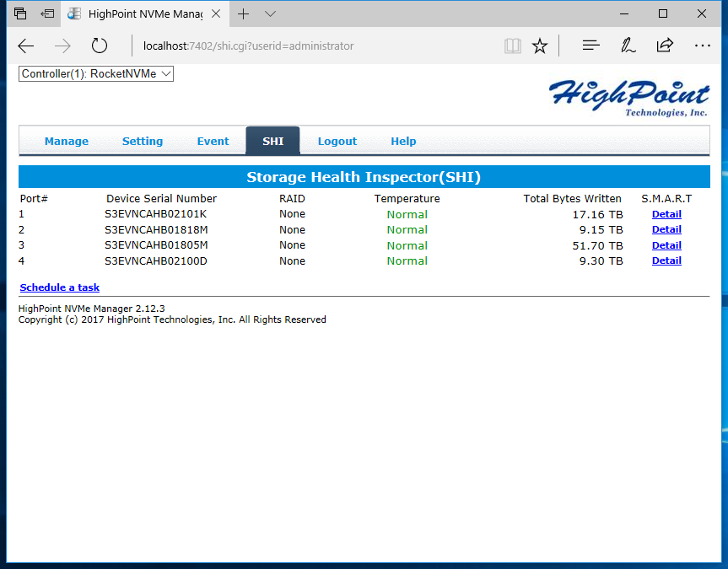Open the More actions ellipsis menu

[703, 46]
